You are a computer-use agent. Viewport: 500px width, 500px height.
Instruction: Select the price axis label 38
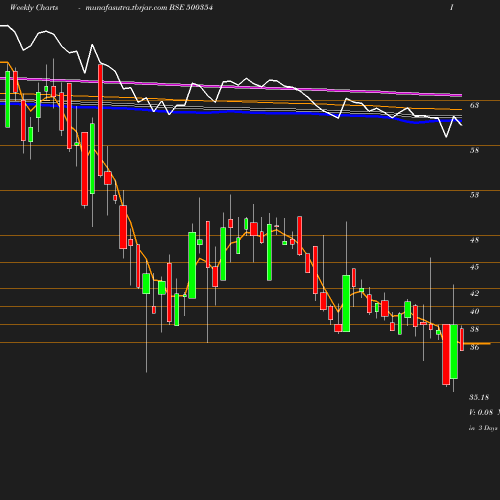(474, 330)
